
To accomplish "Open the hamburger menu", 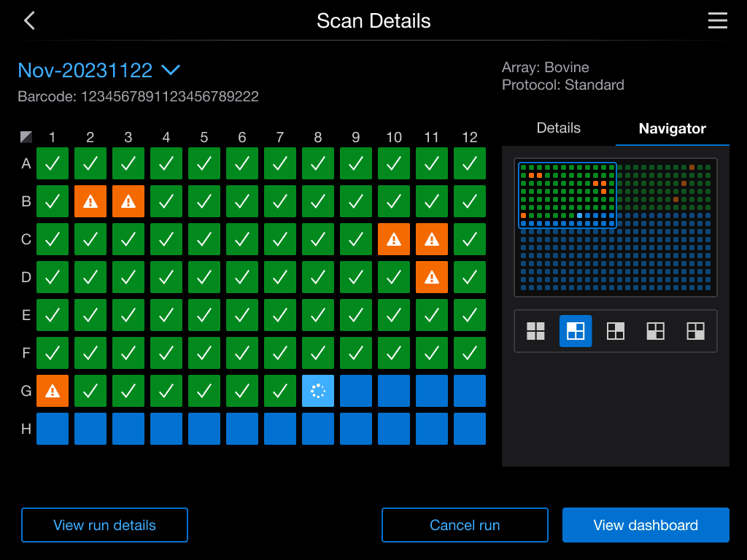I will click(x=718, y=20).
